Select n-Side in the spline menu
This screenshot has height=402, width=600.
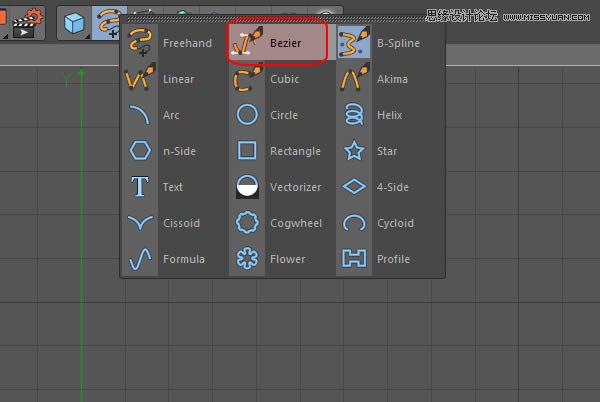171,151
